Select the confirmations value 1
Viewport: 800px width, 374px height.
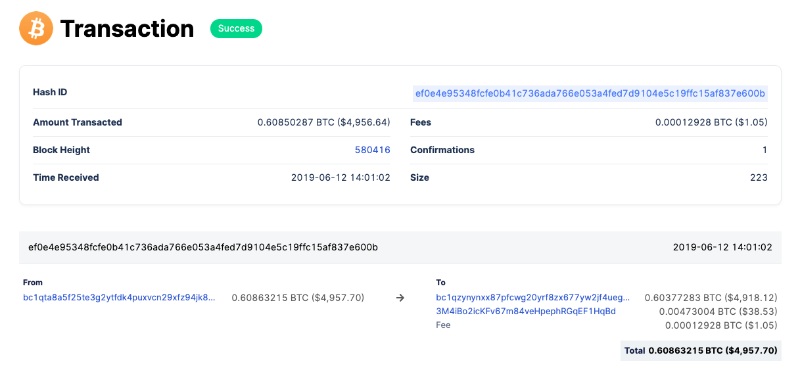765,150
